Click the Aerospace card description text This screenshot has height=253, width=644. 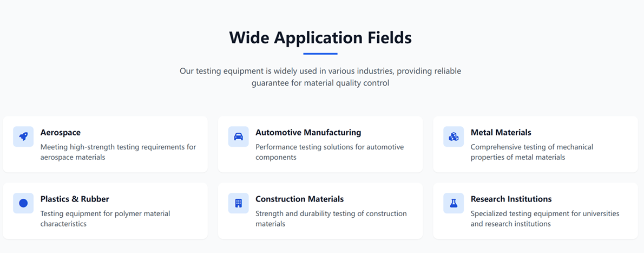click(118, 152)
